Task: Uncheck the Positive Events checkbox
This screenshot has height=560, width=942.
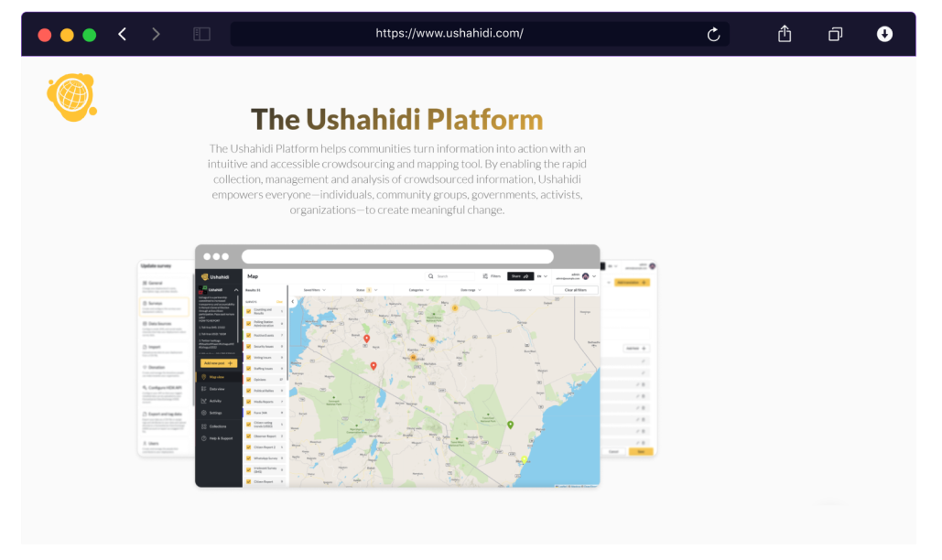Action: click(249, 335)
